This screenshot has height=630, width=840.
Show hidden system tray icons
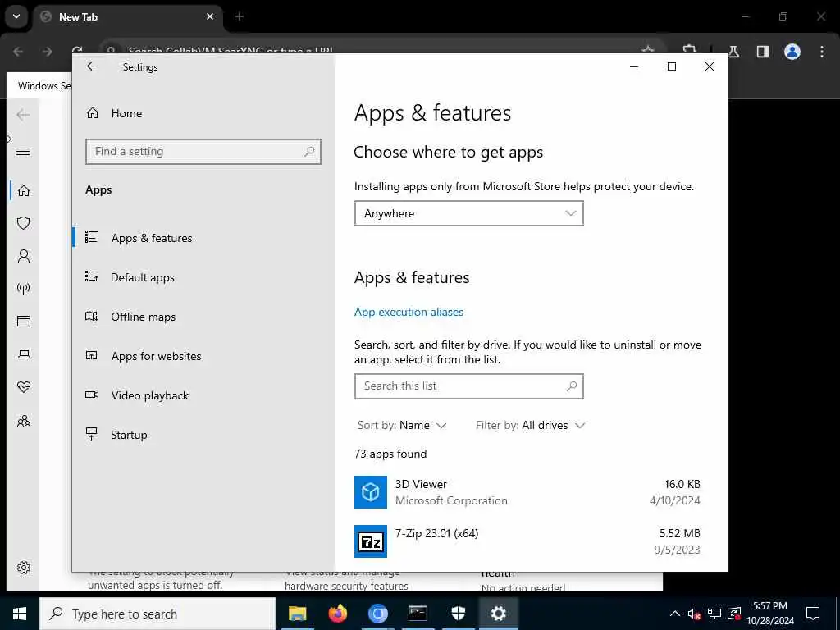coord(675,614)
